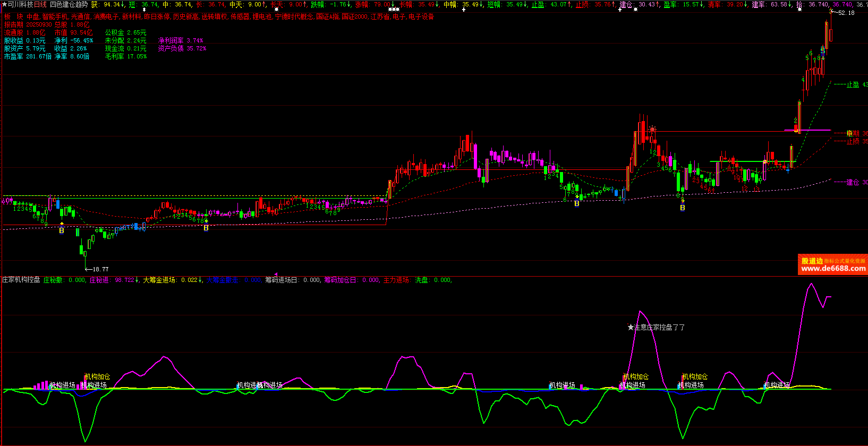
Task: Open the www.de6688.com watermark link
Action: (x=833, y=269)
